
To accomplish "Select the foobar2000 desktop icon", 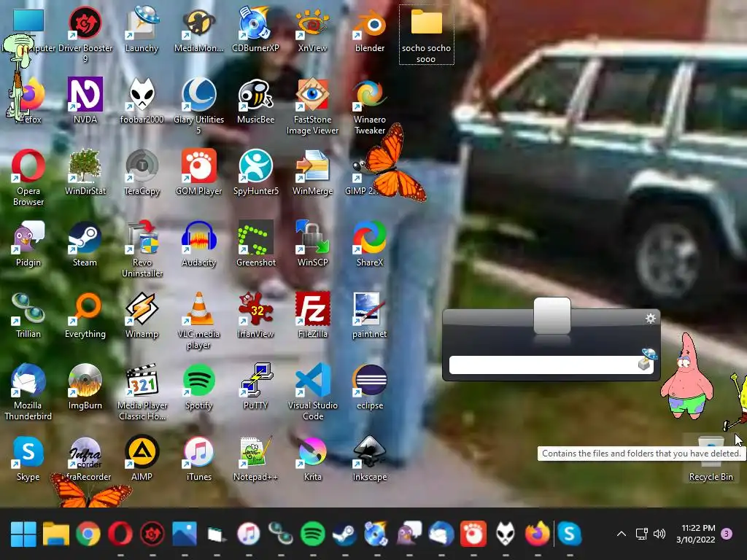I will click(142, 101).
